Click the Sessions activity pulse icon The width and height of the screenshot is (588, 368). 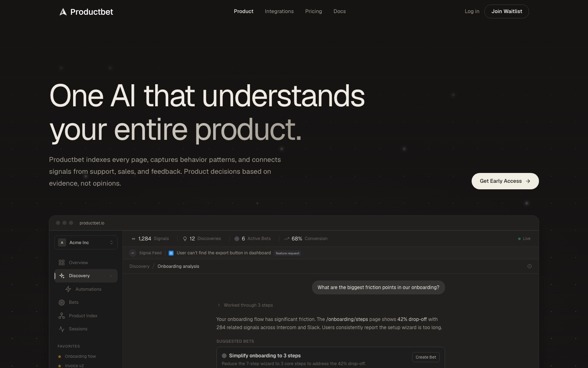click(x=62, y=329)
